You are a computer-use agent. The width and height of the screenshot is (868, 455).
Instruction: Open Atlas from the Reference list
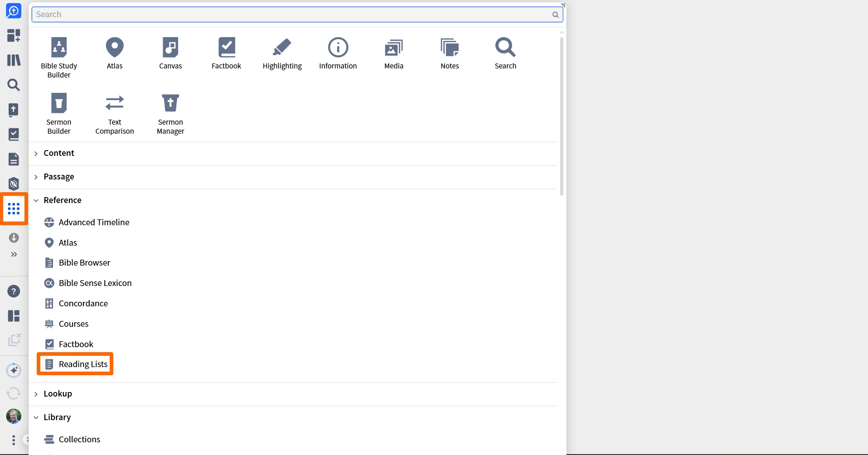coord(61,242)
